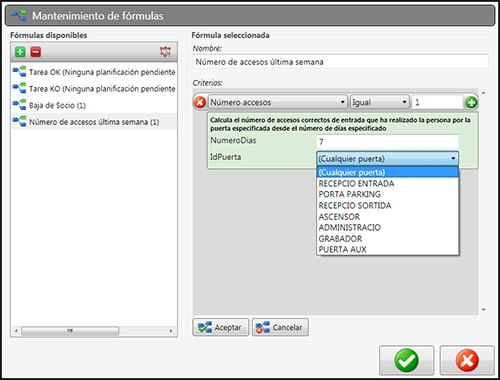Select (Cualquier puerta) in the dropdown list
Image resolution: width=500 pixels, height=380 pixels.
click(388, 172)
